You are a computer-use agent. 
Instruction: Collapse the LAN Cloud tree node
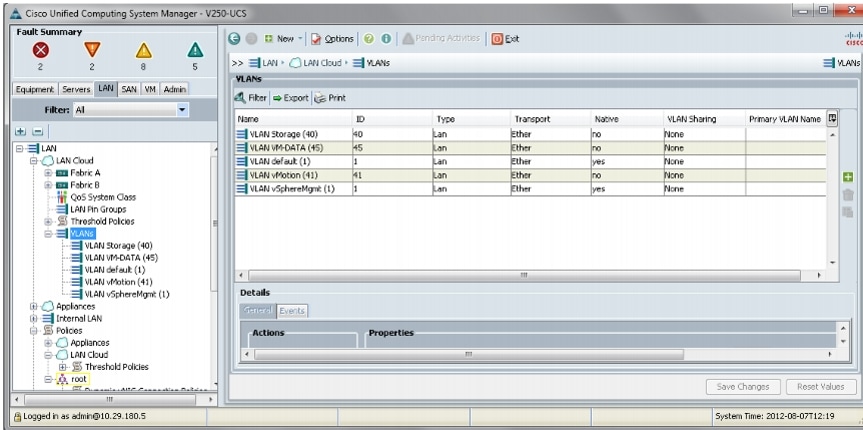pos(33,160)
